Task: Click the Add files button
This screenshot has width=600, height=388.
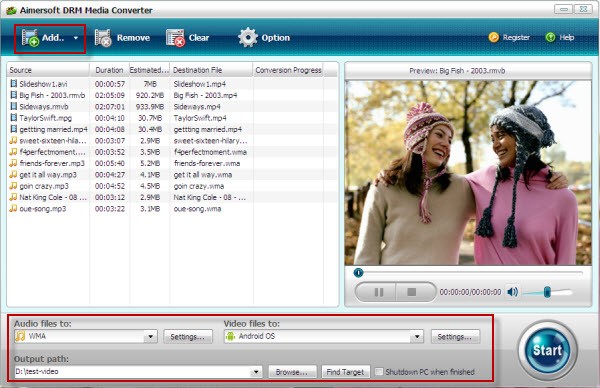Action: [x=43, y=38]
